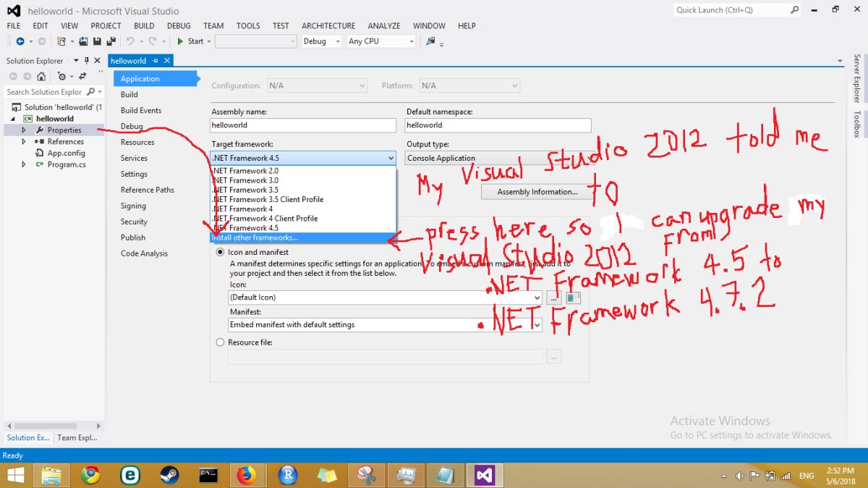Click the Undo arrow in the toolbar
This screenshot has height=488, width=868.
tap(130, 41)
